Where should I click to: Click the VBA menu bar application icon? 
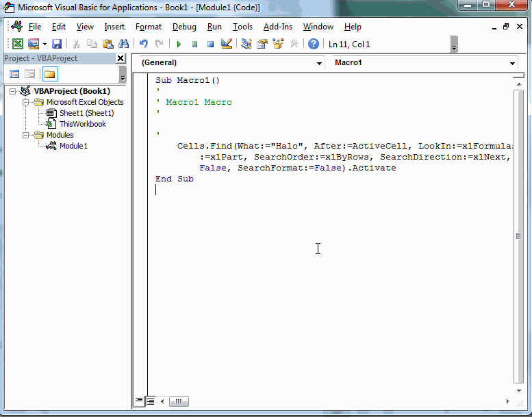pyautogui.click(x=17, y=26)
